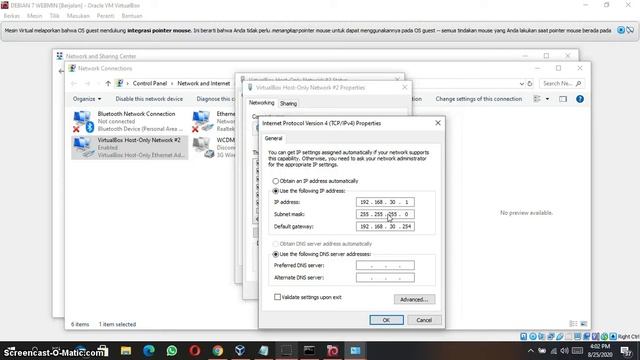Image resolution: width=640 pixels, height=360 pixels.
Task: Show hidden system tray icons
Action: pyautogui.click(x=530, y=351)
